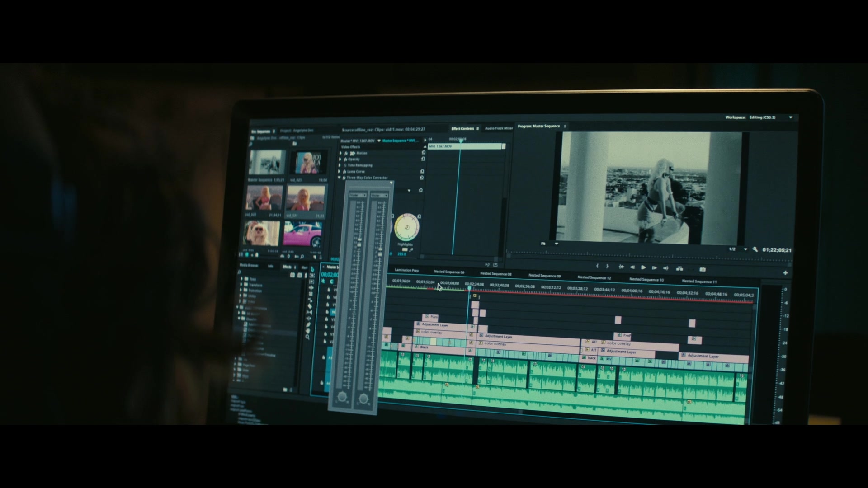868x488 pixels.
Task: Switch to the Audio Track Mixer tab
Action: coord(499,128)
